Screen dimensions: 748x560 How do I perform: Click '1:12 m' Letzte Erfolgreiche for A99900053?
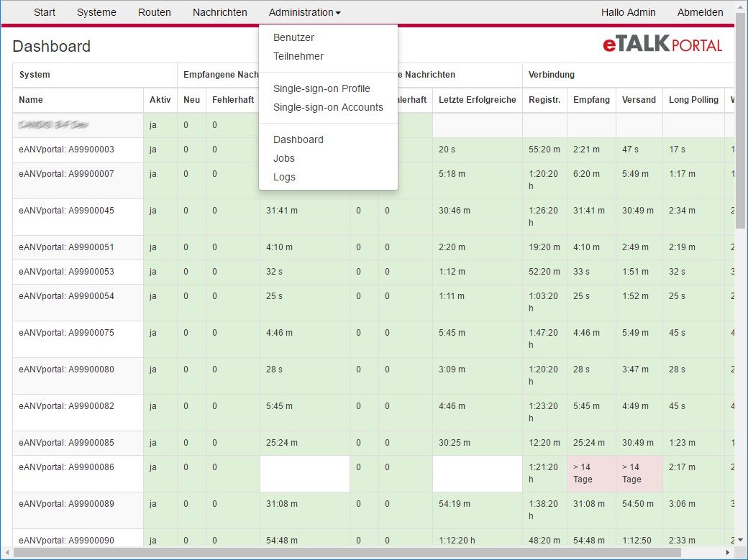pyautogui.click(x=452, y=272)
